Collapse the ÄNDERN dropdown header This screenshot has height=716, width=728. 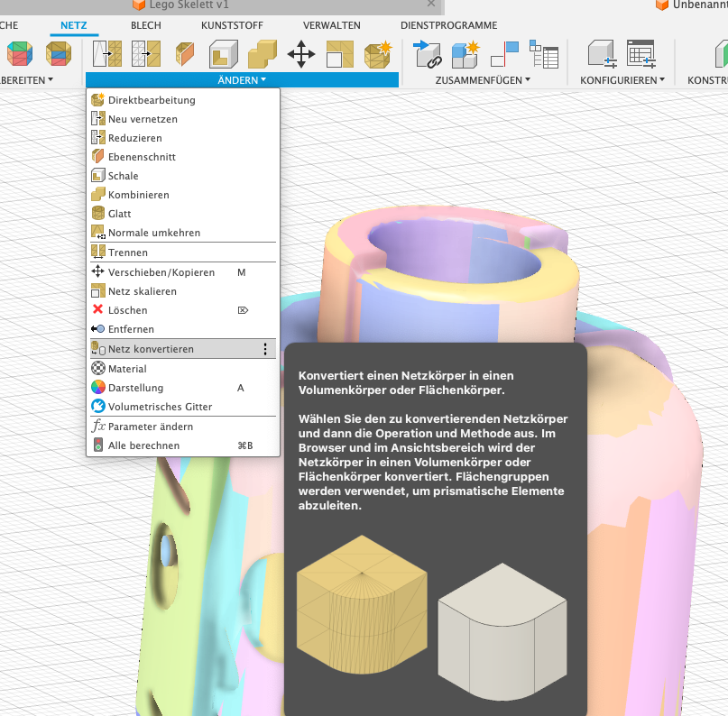(242, 80)
